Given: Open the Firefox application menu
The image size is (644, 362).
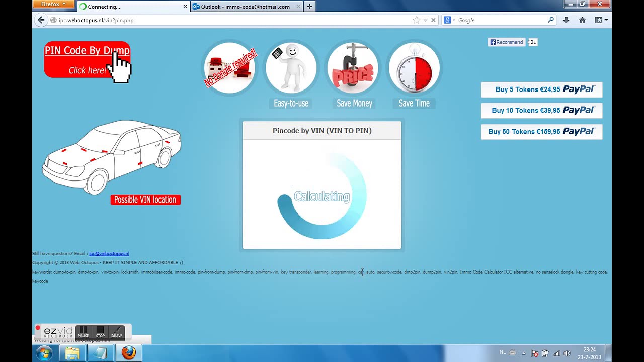Looking at the screenshot, I should (53, 4).
